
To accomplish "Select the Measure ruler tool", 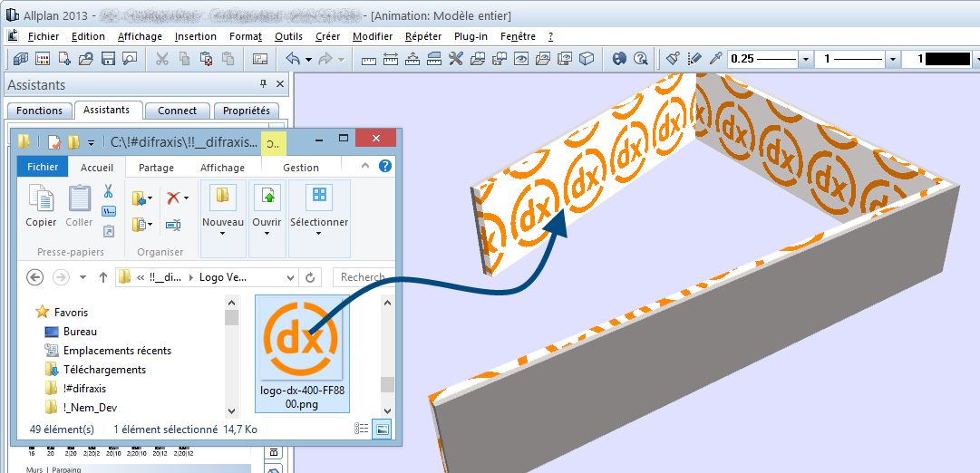I will coord(369,60).
